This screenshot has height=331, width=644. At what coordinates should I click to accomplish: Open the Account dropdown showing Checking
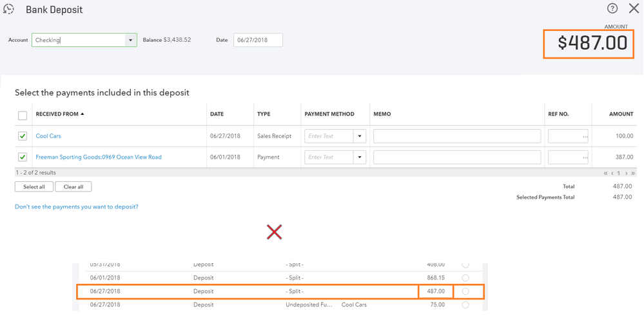(130, 40)
